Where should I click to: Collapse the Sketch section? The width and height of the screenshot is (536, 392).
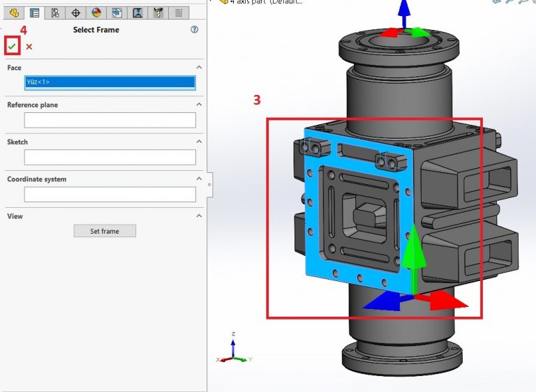click(x=199, y=142)
